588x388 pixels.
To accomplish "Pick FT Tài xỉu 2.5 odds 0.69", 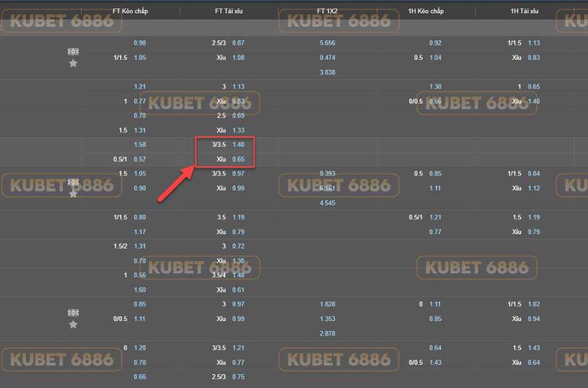I will tap(238, 116).
